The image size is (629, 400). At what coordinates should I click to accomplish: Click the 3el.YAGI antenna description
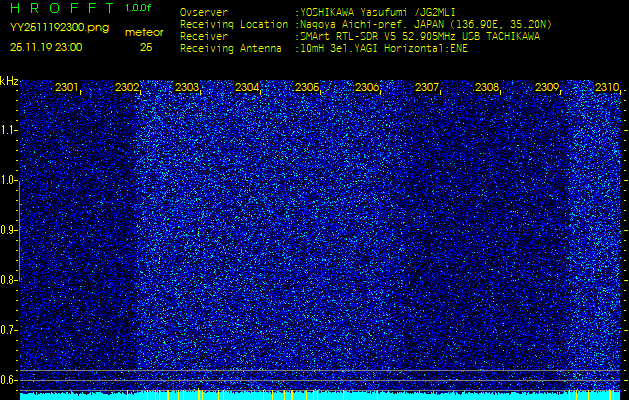coord(384,49)
